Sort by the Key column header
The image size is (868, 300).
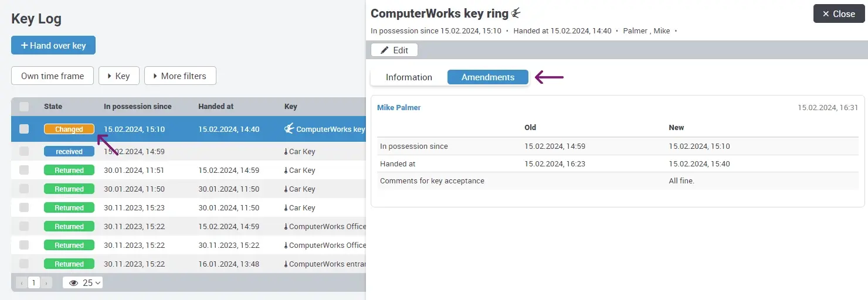coord(291,107)
